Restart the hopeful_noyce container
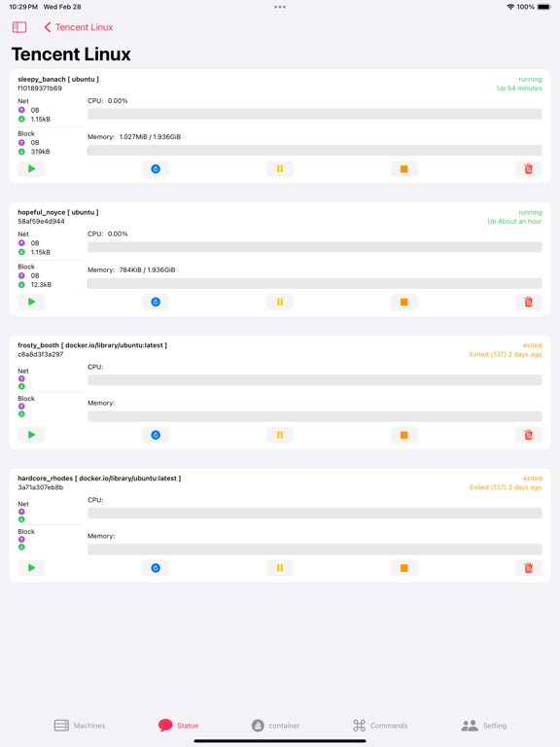The width and height of the screenshot is (560, 747). tap(156, 302)
